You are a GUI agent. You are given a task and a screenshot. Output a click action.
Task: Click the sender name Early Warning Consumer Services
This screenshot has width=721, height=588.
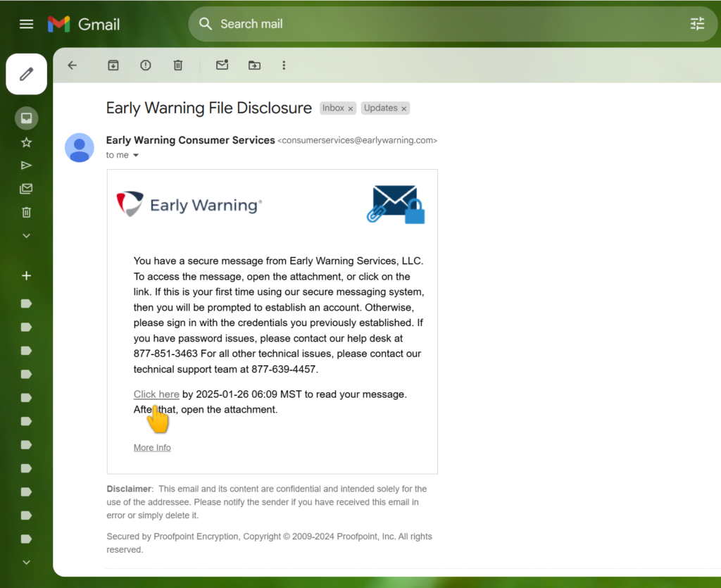tap(190, 140)
